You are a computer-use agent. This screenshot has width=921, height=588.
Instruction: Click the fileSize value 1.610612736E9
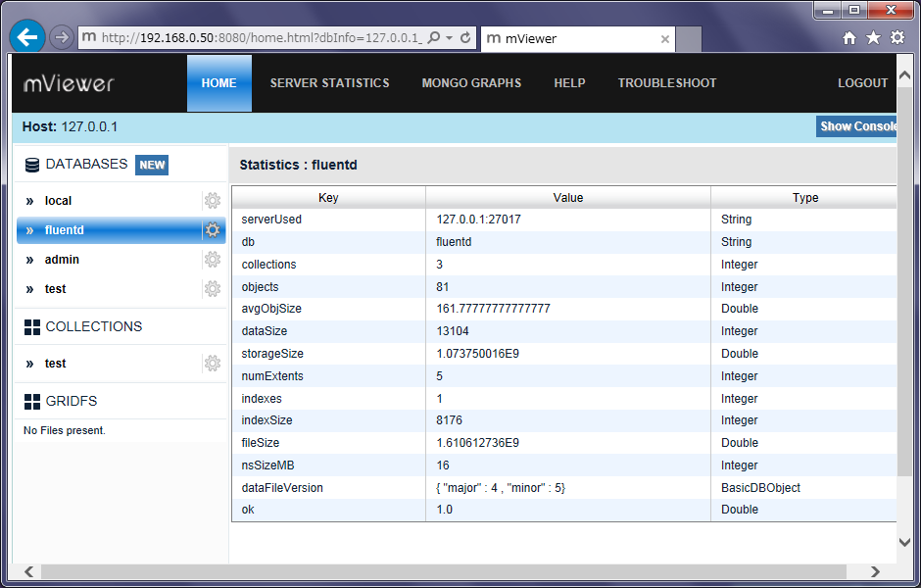click(x=478, y=443)
